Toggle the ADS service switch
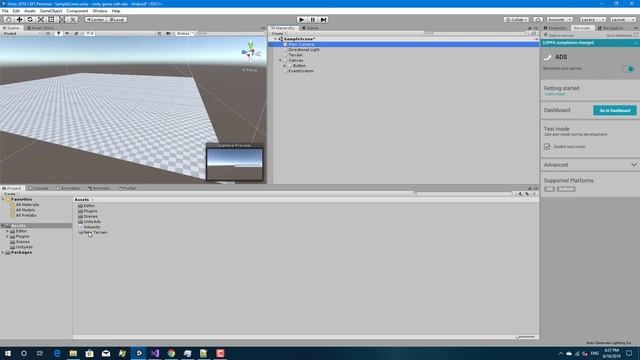640x360 pixels. pos(628,69)
